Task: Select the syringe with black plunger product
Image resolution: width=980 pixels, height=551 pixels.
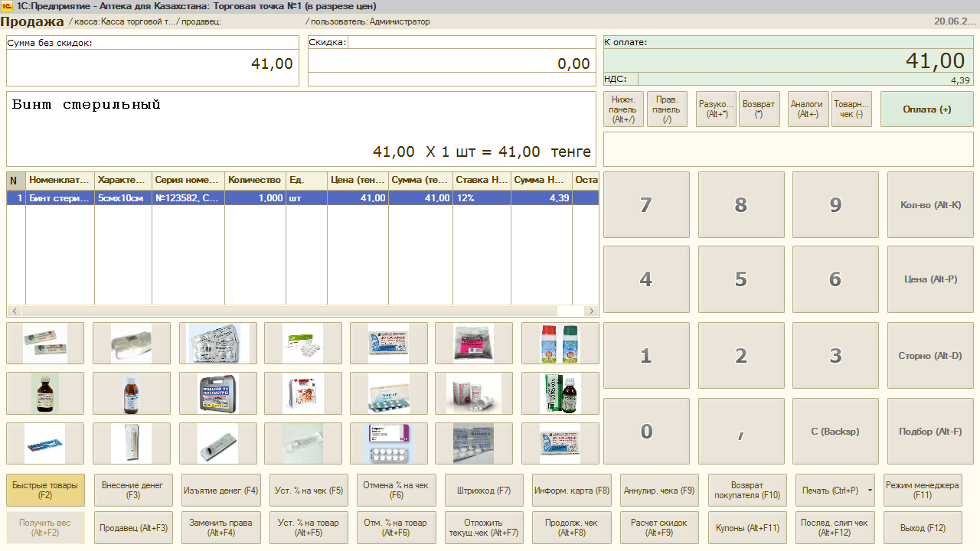Action: (x=218, y=443)
